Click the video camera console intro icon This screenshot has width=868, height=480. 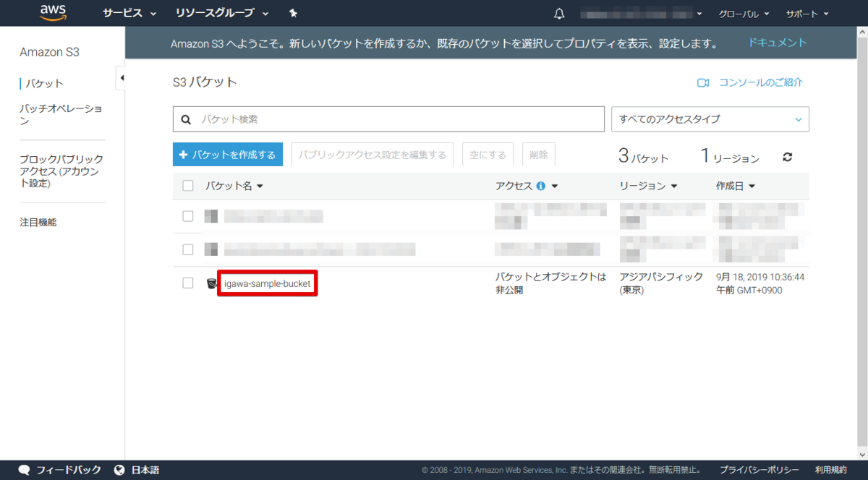coord(703,83)
